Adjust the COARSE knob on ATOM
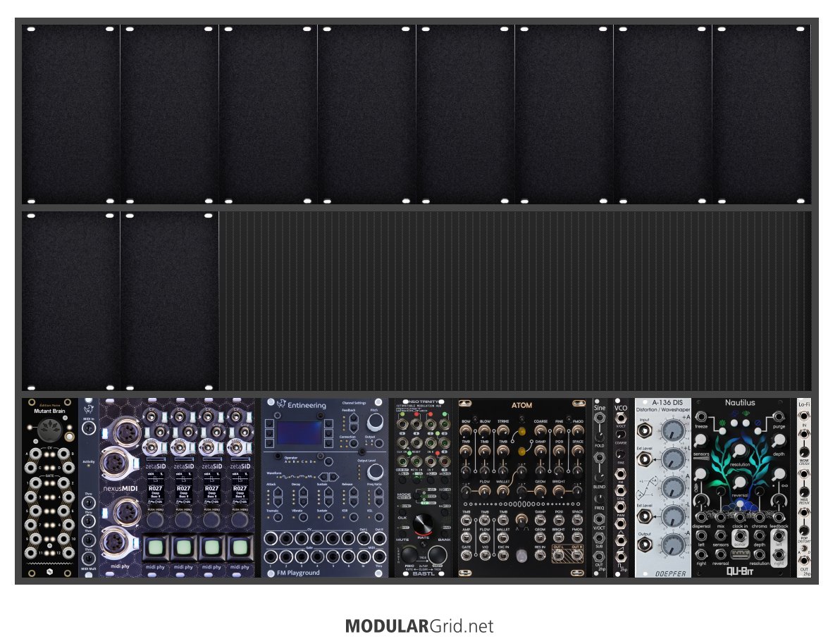The height and width of the screenshot is (641, 840). click(x=541, y=432)
